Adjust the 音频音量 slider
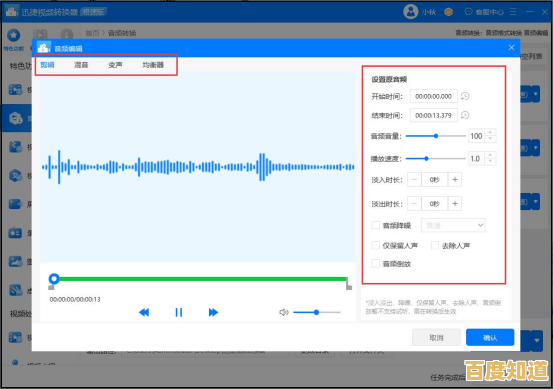Screen dimensions: 553x389 (436, 136)
